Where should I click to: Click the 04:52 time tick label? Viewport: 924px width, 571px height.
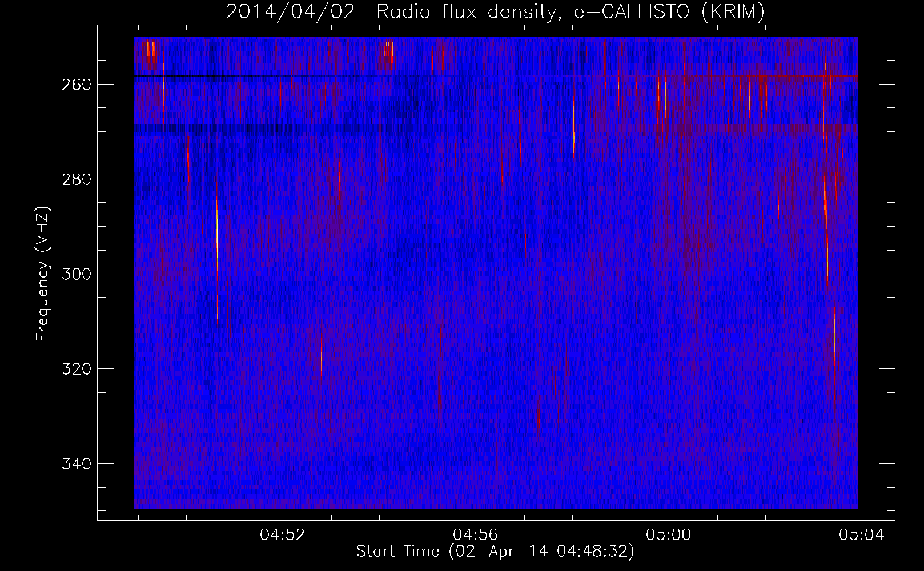[283, 535]
